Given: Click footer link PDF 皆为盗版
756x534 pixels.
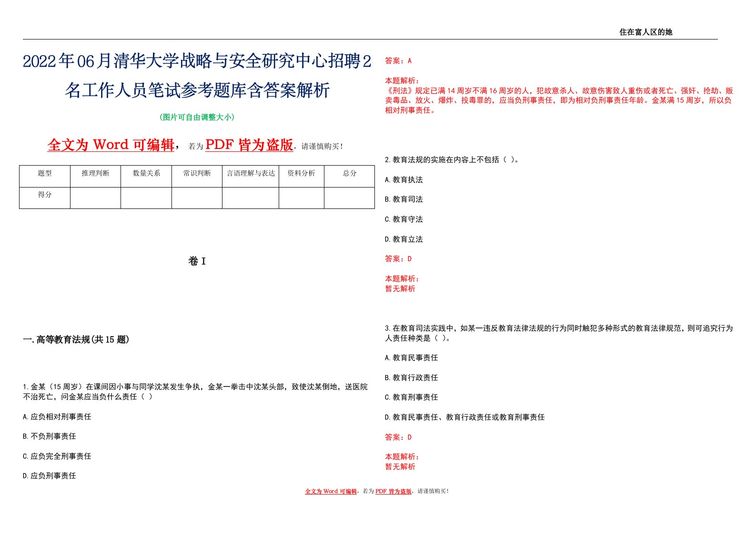Looking at the screenshot, I should click(393, 491).
